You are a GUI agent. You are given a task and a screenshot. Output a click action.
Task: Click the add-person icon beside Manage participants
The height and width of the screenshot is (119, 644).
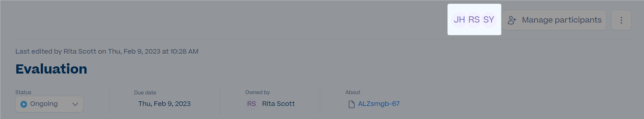512,20
